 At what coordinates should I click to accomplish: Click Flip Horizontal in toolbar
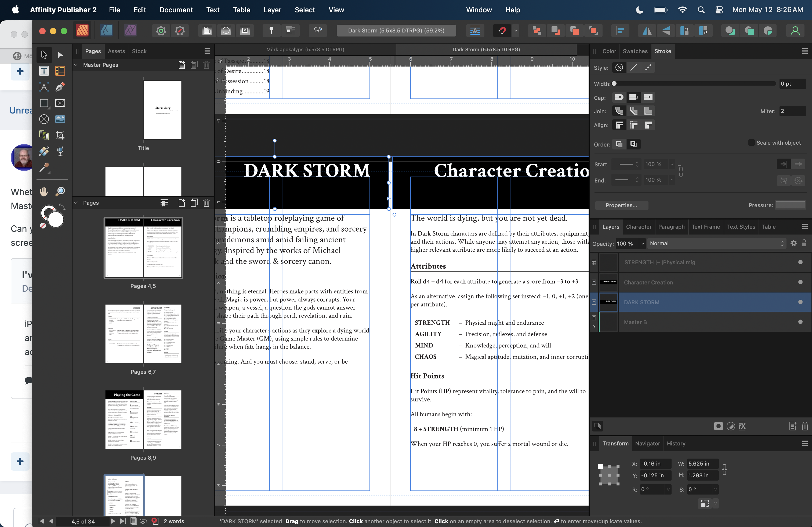pyautogui.click(x=647, y=31)
